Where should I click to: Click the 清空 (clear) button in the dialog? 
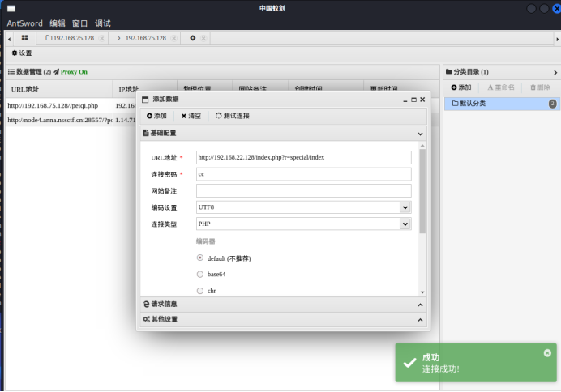click(191, 116)
